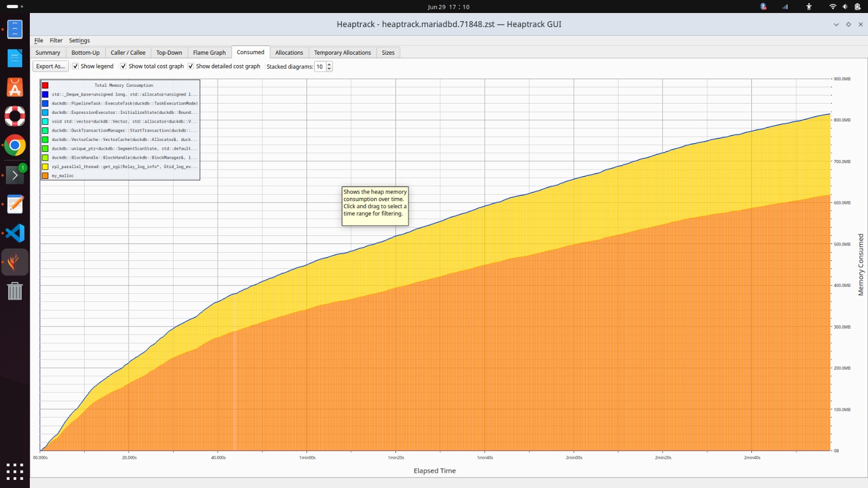Launch Google Chrome from the dock
Image resolution: width=868 pixels, height=488 pixels.
click(x=15, y=145)
